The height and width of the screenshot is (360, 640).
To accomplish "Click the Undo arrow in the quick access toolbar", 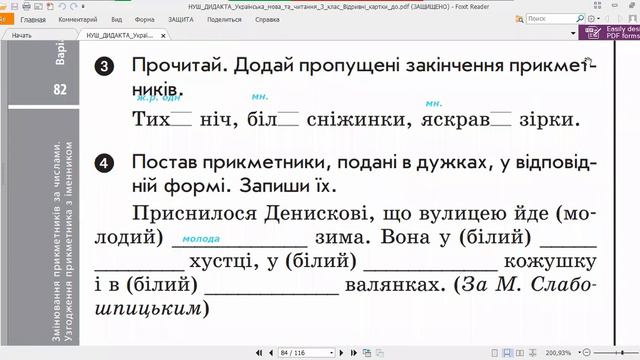I will coord(62,7).
